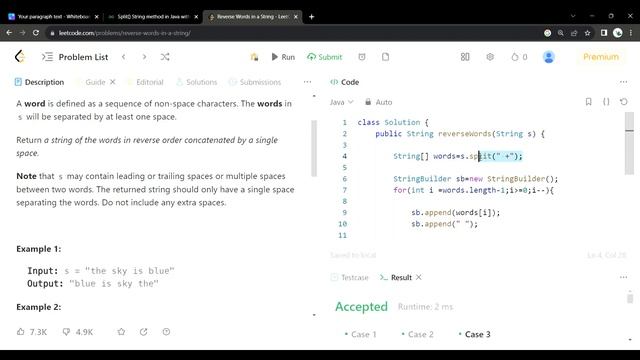The height and width of the screenshot is (360, 640).
Task: Click the Example 1 heading
Action: pos(39,249)
